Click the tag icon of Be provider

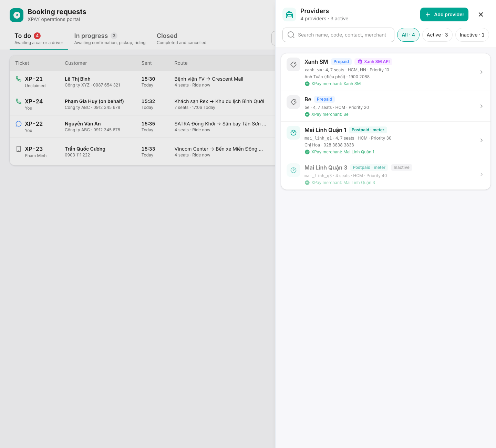[293, 102]
